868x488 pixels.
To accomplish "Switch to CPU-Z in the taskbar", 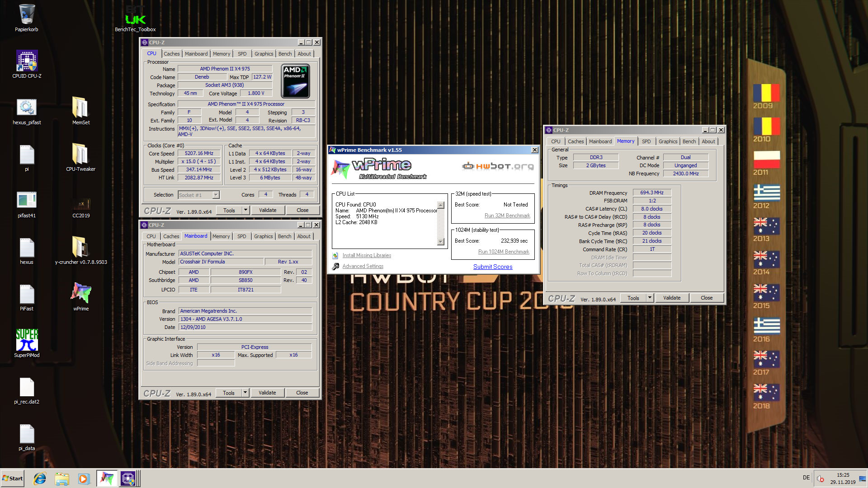I will [x=128, y=478].
